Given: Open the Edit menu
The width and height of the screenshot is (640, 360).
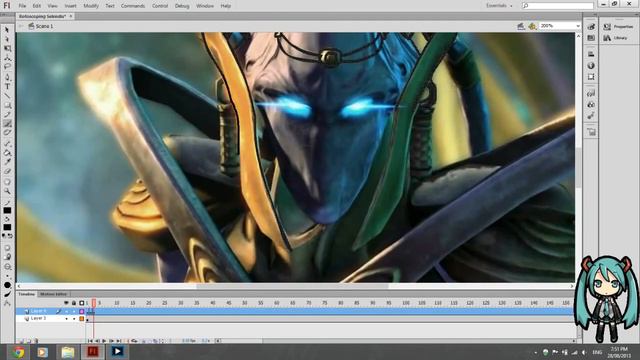Looking at the screenshot, I should pos(37,6).
